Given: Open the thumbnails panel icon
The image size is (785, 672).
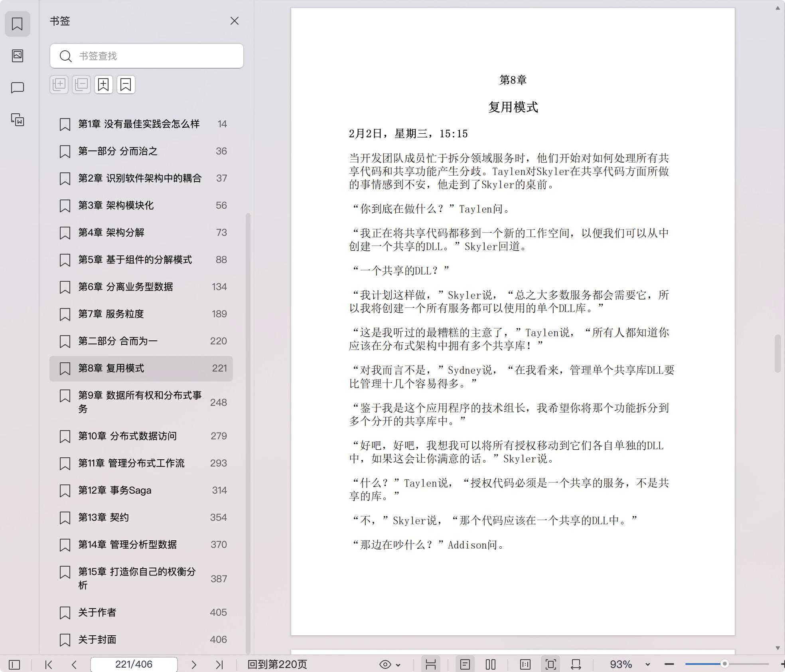Looking at the screenshot, I should [x=17, y=55].
